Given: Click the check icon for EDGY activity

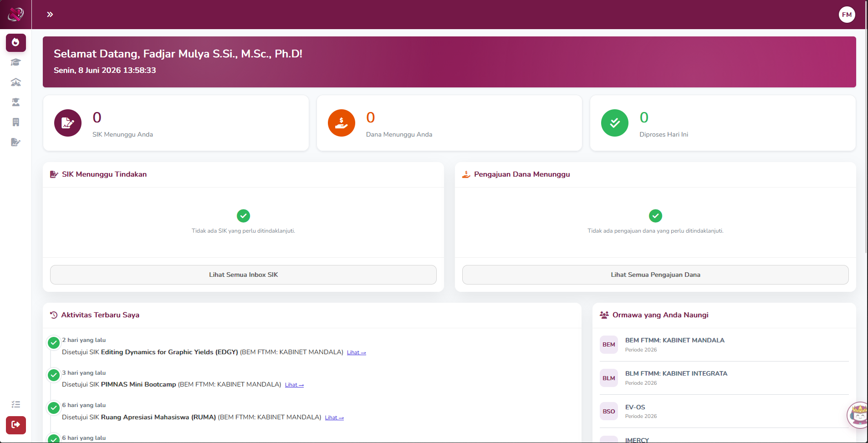Looking at the screenshot, I should click(54, 342).
